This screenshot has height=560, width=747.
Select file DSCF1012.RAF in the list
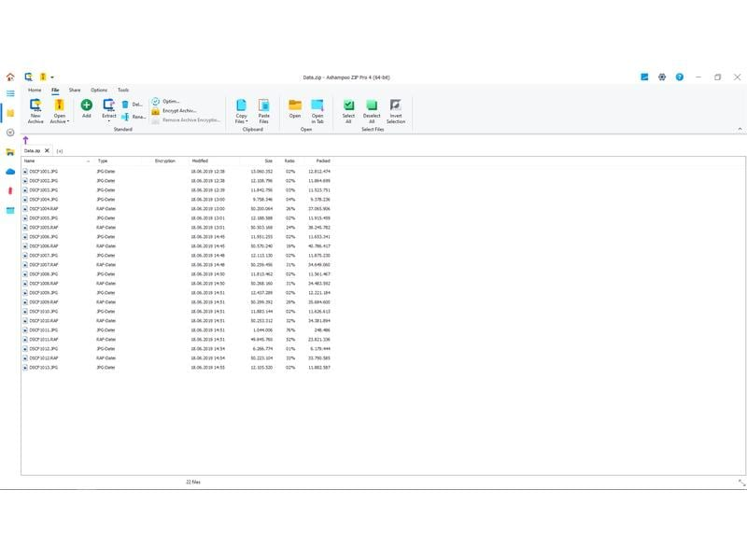pyautogui.click(x=43, y=358)
